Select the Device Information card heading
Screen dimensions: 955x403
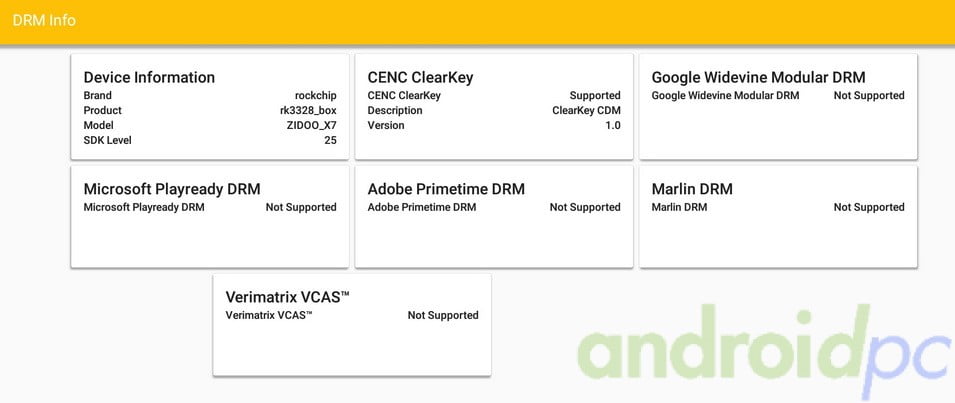click(x=149, y=77)
